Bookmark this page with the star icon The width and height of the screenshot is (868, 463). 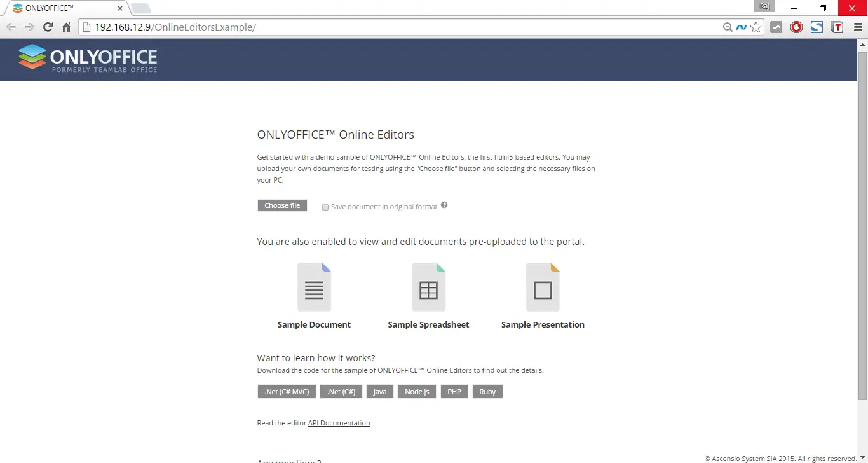tap(756, 27)
